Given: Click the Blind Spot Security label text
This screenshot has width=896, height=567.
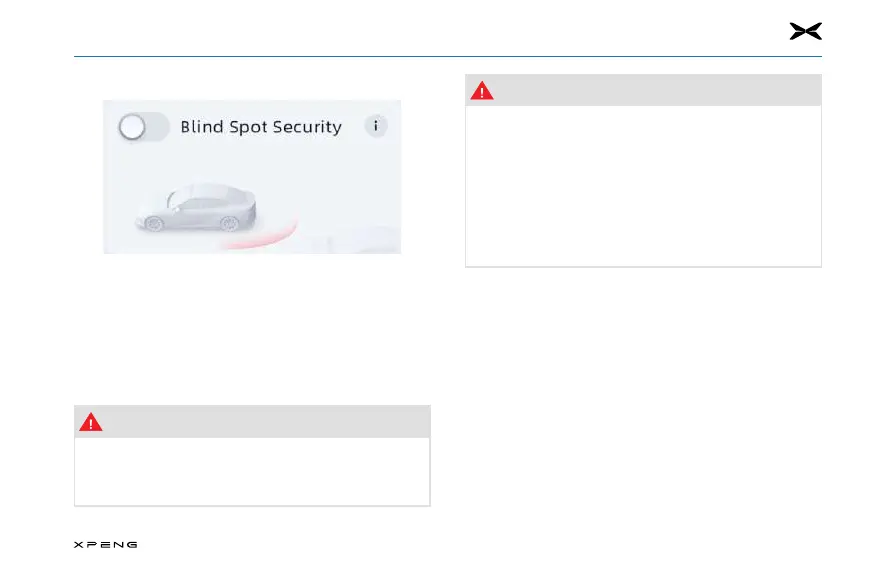Looking at the screenshot, I should [x=261, y=127].
